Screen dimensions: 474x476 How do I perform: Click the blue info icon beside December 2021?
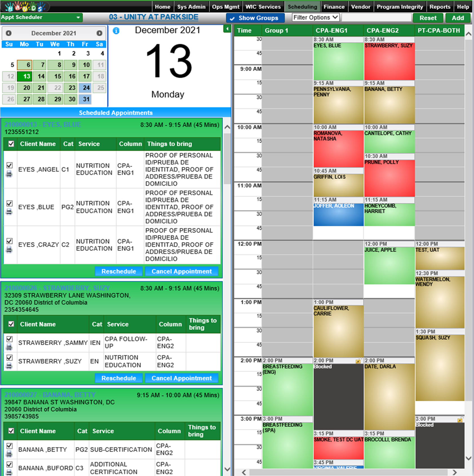click(x=116, y=31)
